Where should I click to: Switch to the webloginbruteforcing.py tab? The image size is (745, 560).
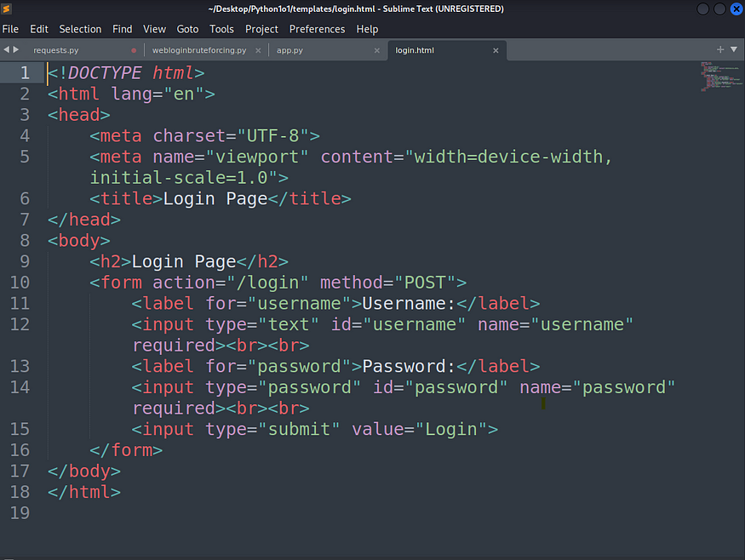(200, 50)
